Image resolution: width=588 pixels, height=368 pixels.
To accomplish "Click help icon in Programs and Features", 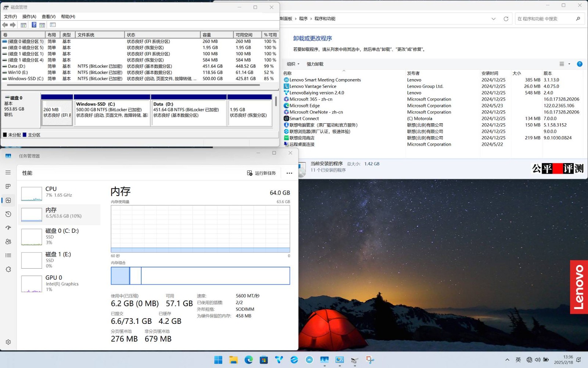I will [580, 64].
